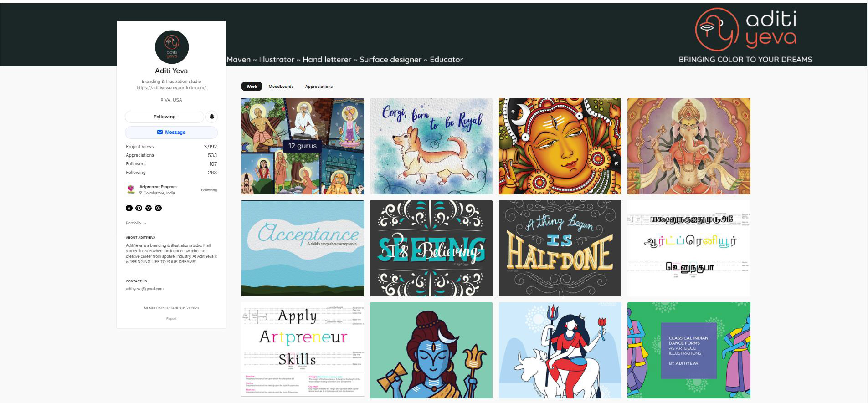The image size is (868, 403).
Task: Click the notification bell icon
Action: (x=212, y=117)
